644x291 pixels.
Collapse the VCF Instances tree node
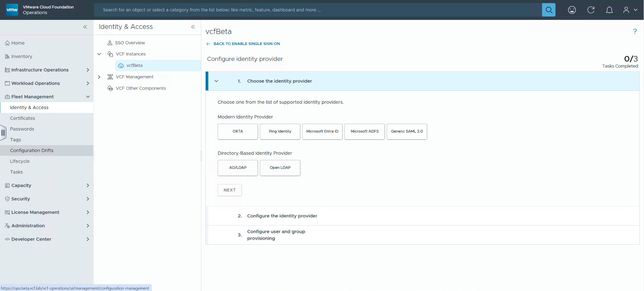coord(99,54)
